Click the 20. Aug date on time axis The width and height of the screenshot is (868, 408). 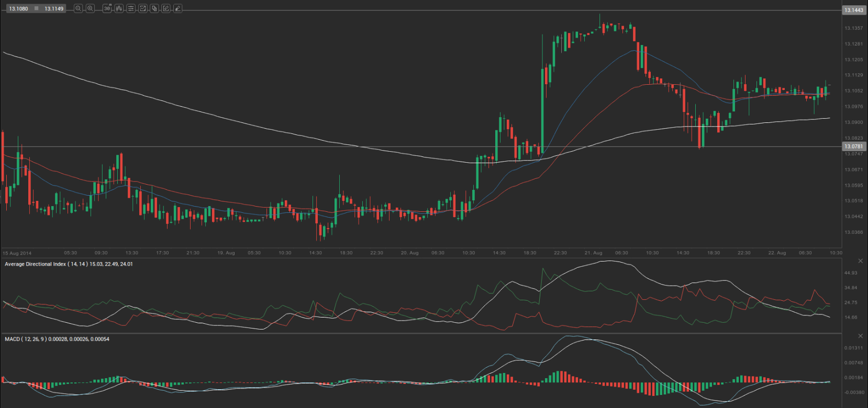pyautogui.click(x=409, y=253)
